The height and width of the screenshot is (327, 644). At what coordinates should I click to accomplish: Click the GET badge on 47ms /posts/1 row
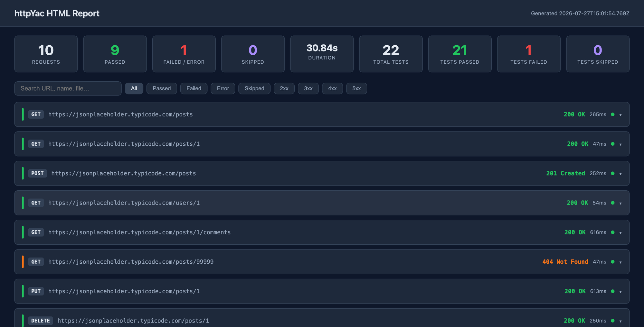36,144
